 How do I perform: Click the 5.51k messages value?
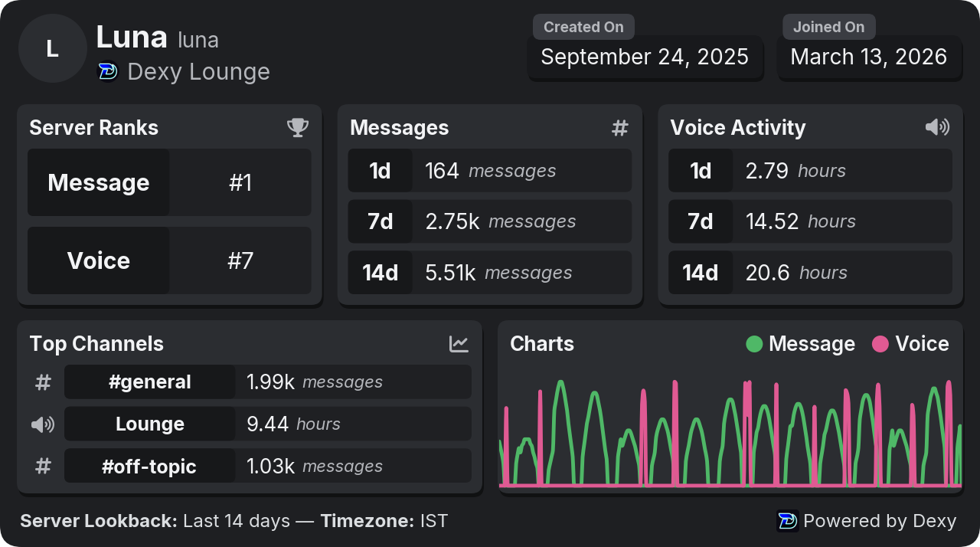coord(499,273)
